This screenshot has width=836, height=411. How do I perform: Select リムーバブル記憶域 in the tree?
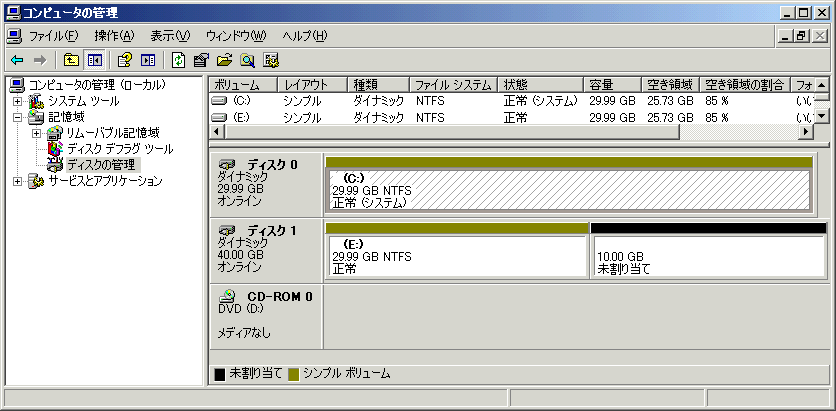tap(112, 133)
